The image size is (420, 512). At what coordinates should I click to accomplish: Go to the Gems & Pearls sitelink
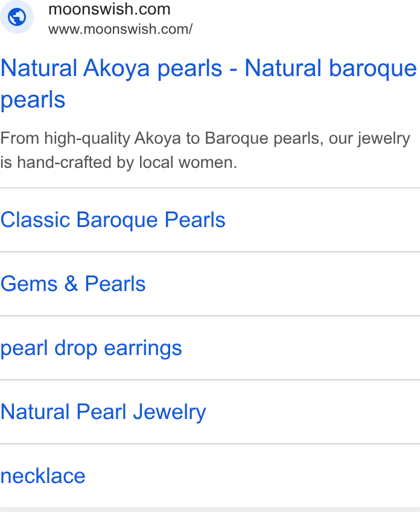coord(73,283)
